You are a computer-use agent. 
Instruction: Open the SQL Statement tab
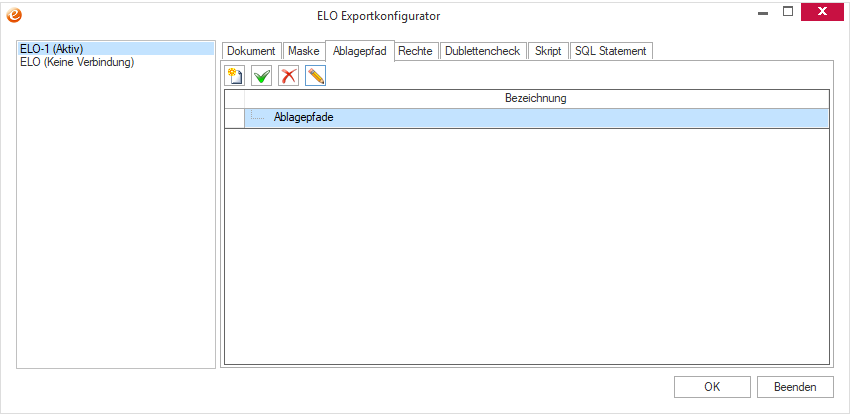click(610, 51)
